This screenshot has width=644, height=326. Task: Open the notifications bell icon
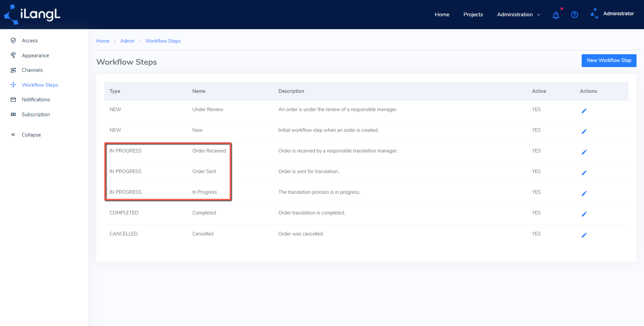click(556, 15)
